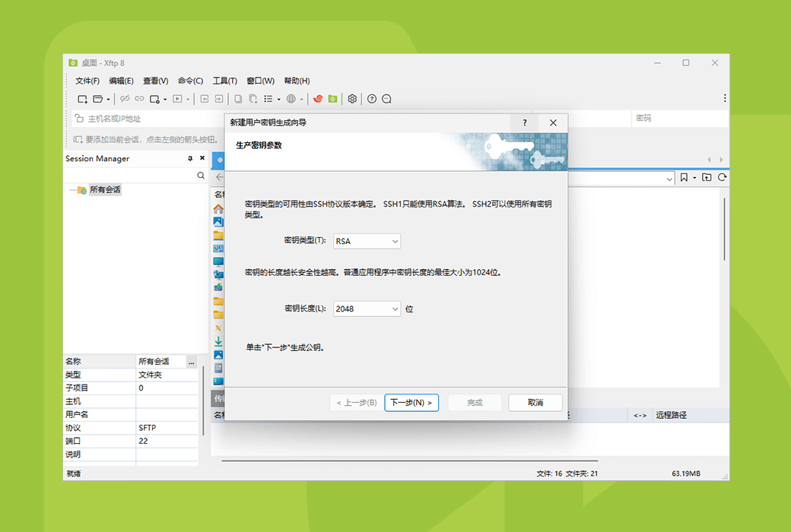
Task: Click the refresh icon in remote pane
Action: (x=723, y=178)
